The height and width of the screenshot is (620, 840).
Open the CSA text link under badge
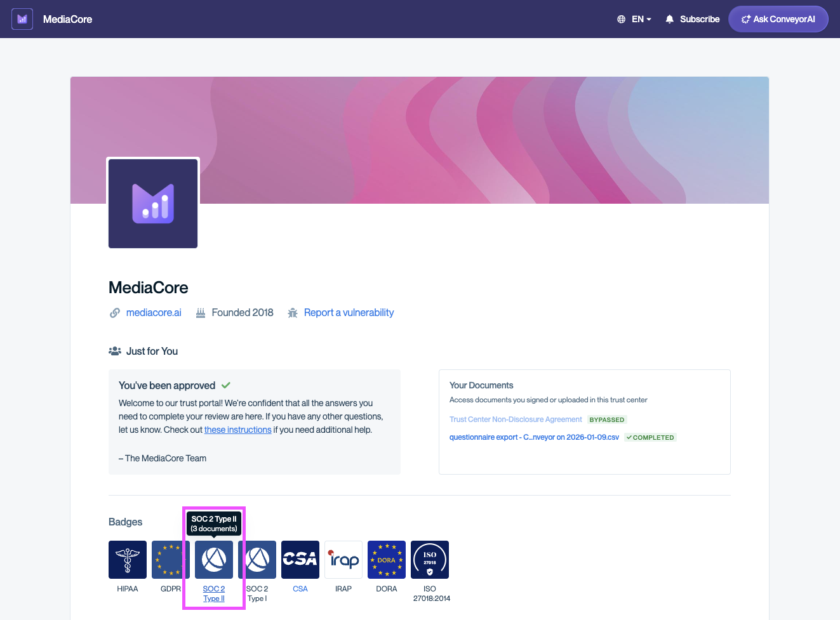click(x=300, y=589)
